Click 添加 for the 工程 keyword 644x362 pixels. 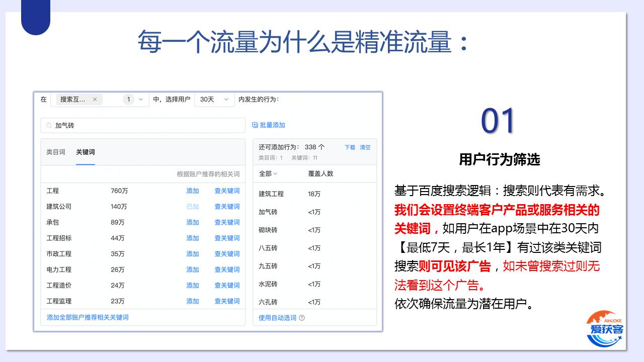click(193, 191)
